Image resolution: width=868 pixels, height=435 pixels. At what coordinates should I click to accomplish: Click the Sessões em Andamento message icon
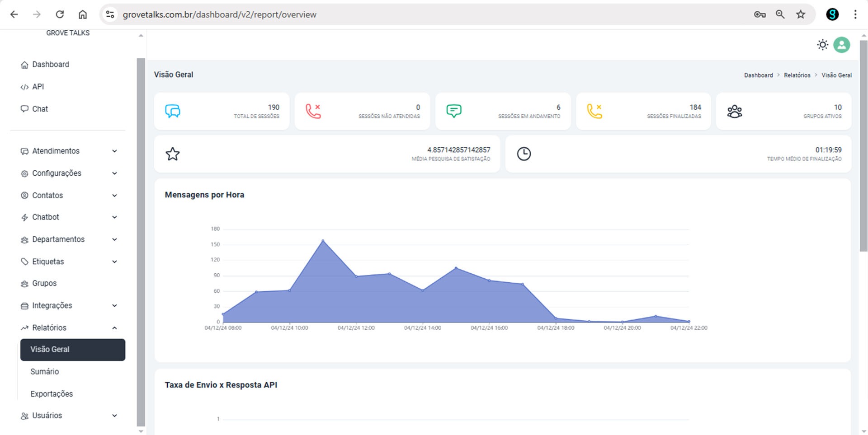tap(453, 111)
